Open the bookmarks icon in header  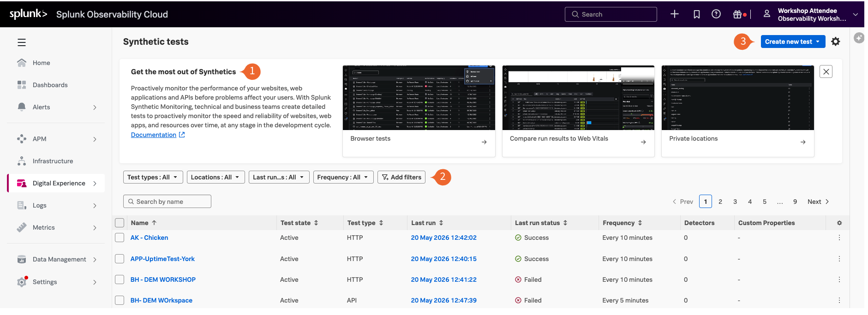(697, 14)
